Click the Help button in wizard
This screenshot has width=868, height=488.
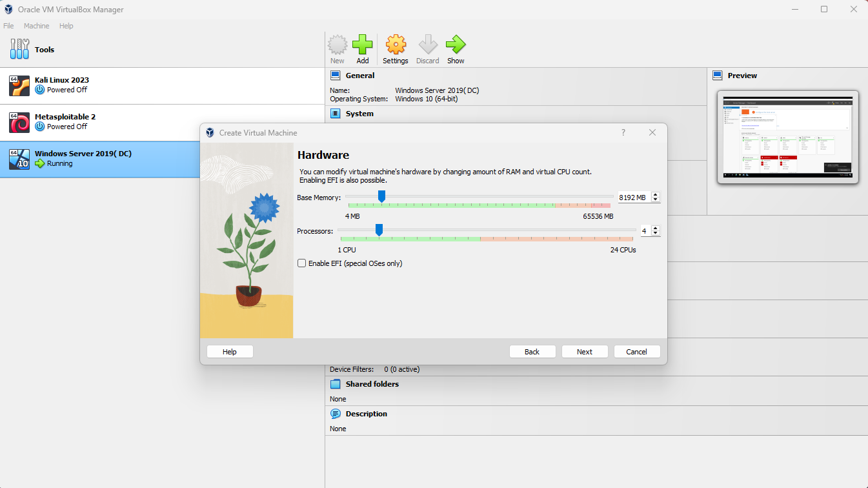(x=230, y=352)
